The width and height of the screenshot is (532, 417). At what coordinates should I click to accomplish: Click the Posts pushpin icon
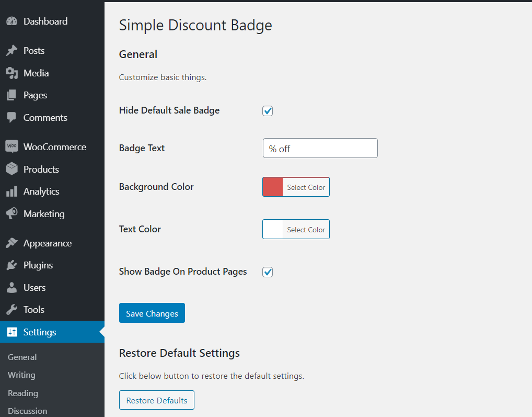point(11,51)
